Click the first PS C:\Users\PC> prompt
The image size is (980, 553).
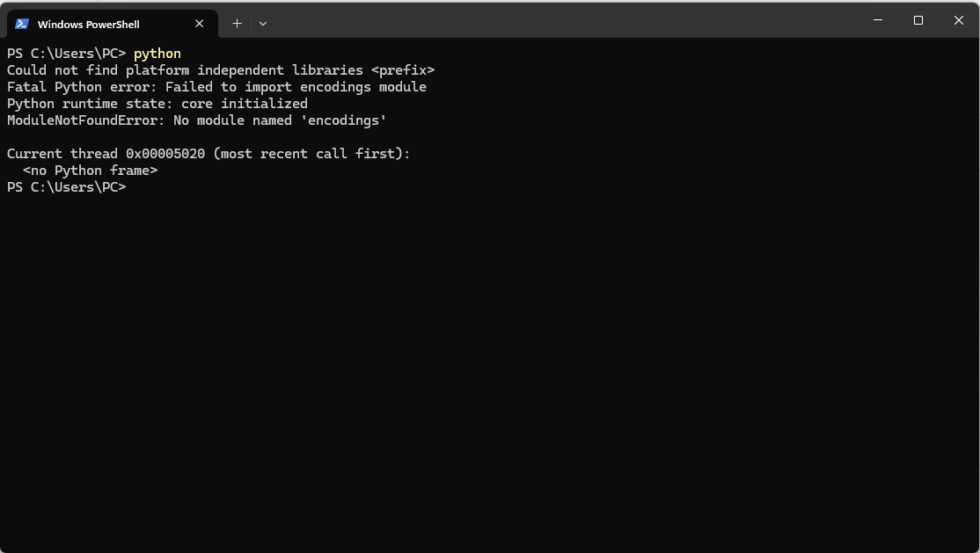pos(66,54)
